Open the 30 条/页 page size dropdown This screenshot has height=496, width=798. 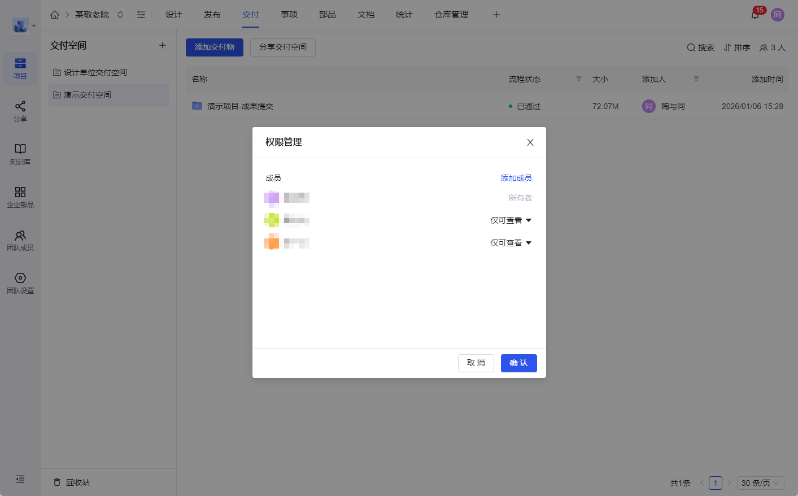coord(761,483)
